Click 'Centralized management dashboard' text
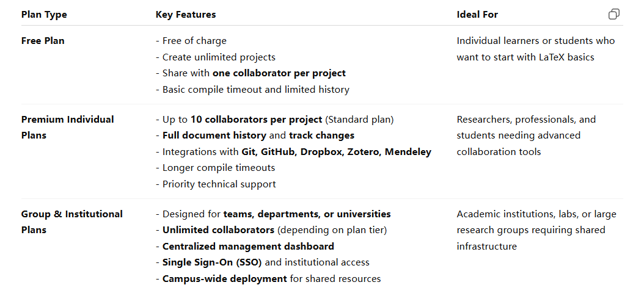The height and width of the screenshot is (296, 644). pyautogui.click(x=248, y=247)
